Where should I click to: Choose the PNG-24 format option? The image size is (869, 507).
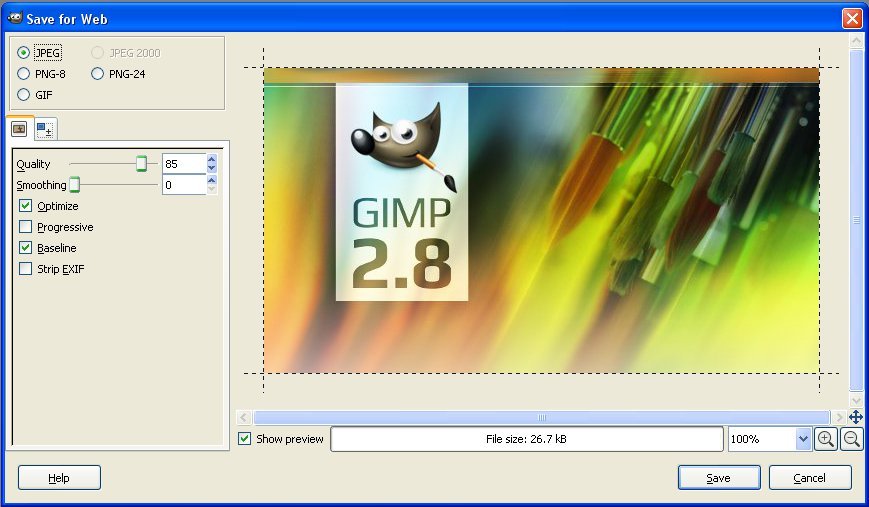point(98,74)
